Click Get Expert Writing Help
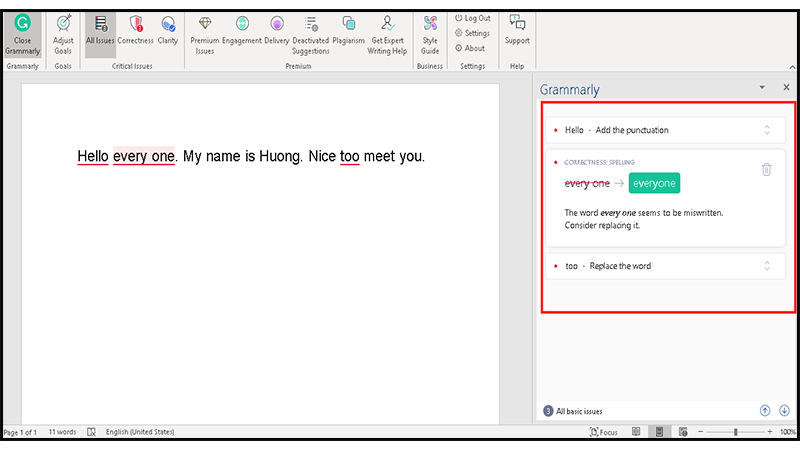This screenshot has width=800, height=450. pos(387,34)
